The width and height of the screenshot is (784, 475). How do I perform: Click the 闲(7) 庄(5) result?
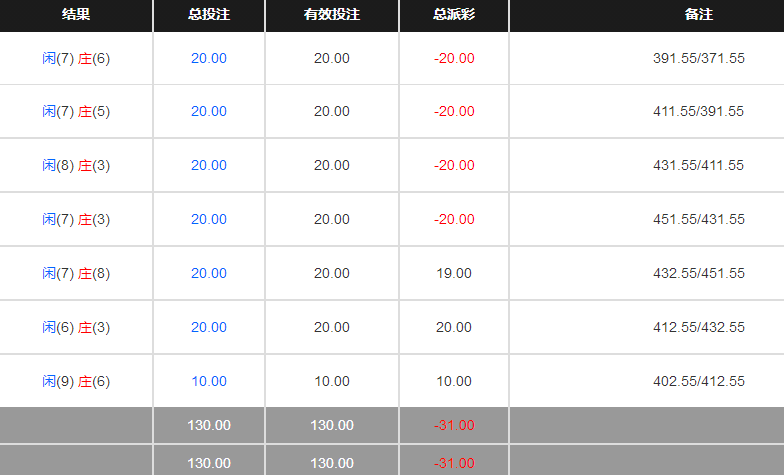point(76,111)
